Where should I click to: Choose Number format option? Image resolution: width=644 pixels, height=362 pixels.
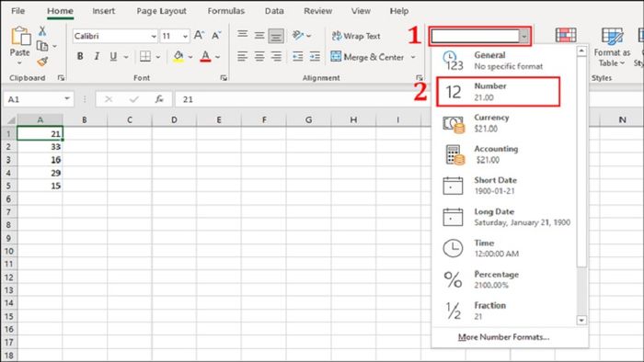[x=498, y=92]
